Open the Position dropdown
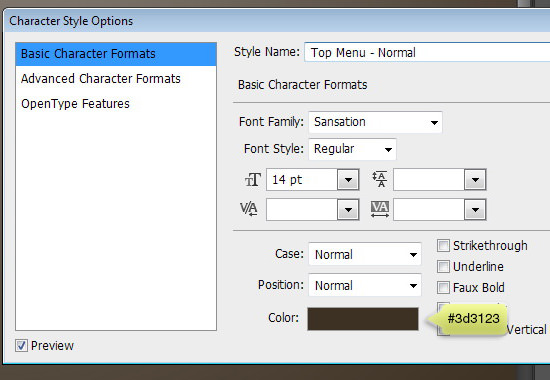This screenshot has width=550, height=380. point(365,285)
